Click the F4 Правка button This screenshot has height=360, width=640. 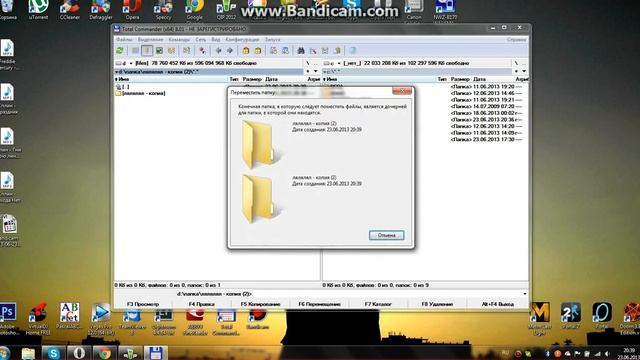[202, 304]
